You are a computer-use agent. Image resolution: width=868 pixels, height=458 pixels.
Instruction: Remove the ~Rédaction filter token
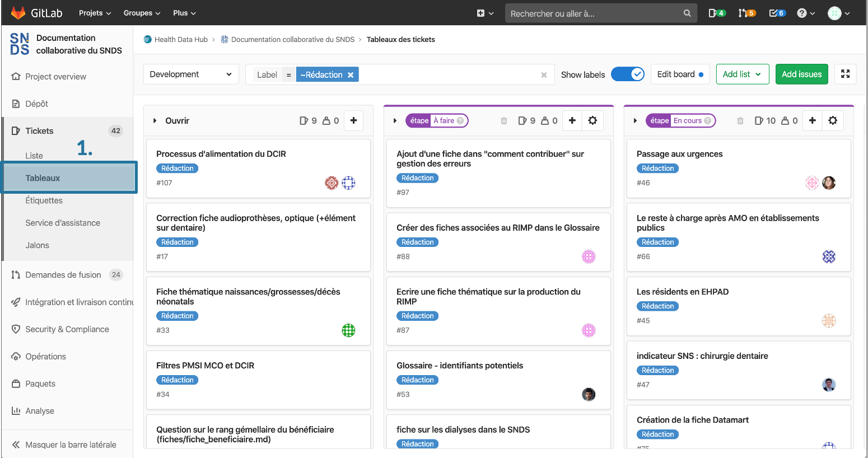[x=351, y=75]
